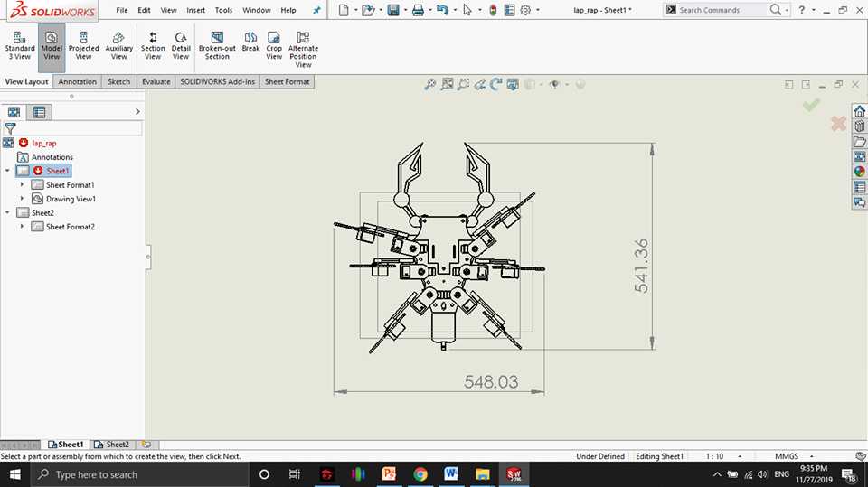This screenshot has height=487, width=868.
Task: Open the Insert menu
Action: click(x=195, y=10)
